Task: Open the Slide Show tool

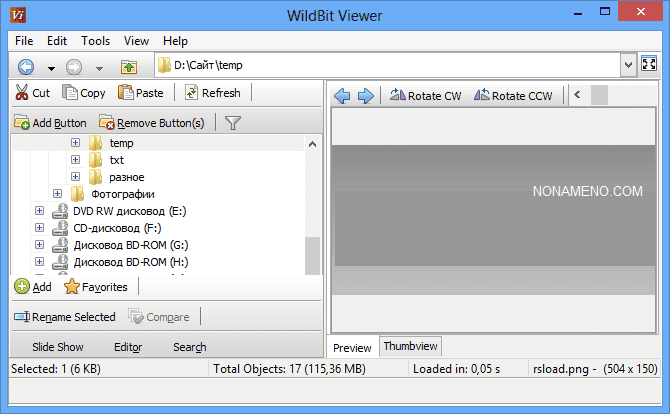Action: (57, 347)
